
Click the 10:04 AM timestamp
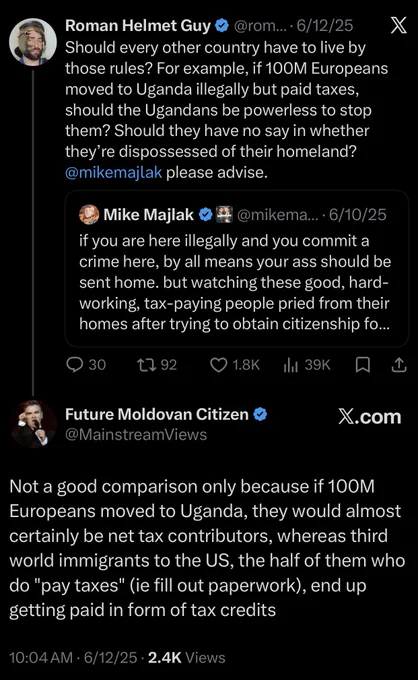point(41,657)
